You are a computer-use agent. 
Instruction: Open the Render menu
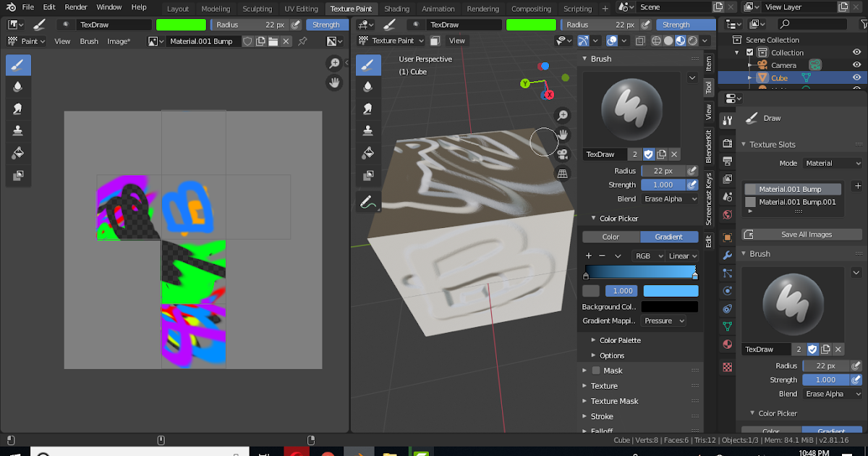[x=76, y=7]
